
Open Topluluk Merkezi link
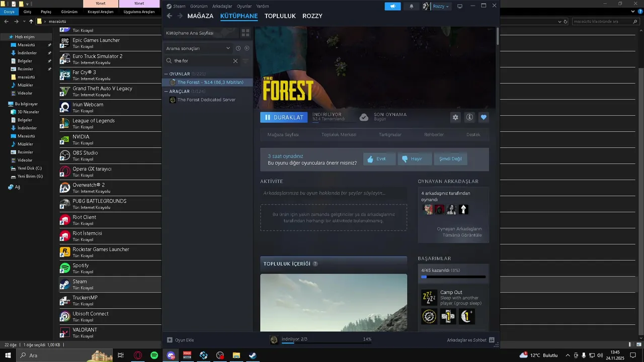tap(339, 135)
